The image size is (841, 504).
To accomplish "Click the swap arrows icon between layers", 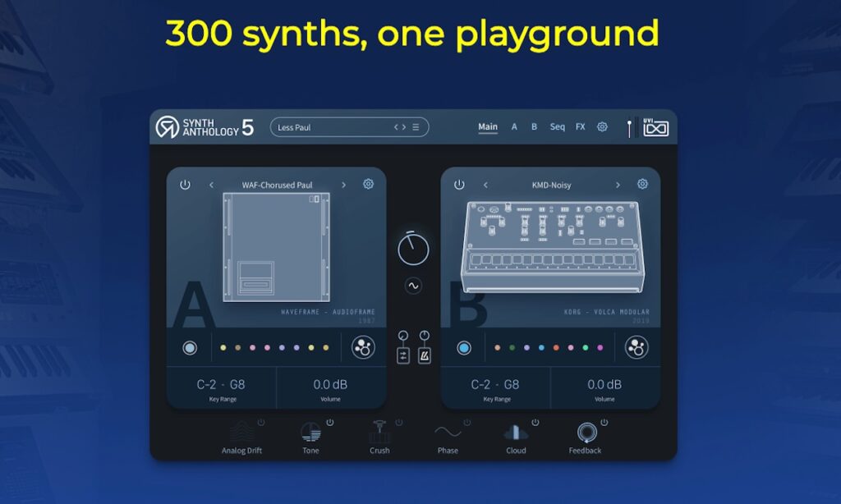I will pyautogui.click(x=403, y=356).
